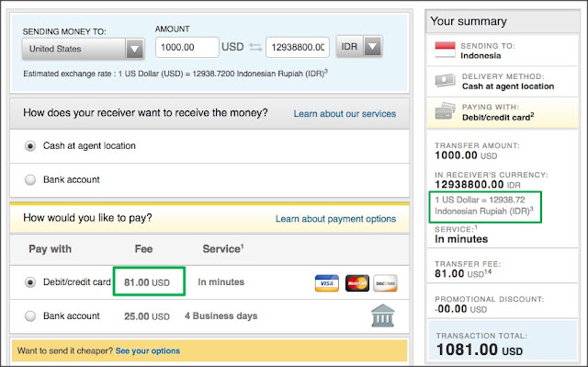Click the MasterCard icon

pos(357,283)
